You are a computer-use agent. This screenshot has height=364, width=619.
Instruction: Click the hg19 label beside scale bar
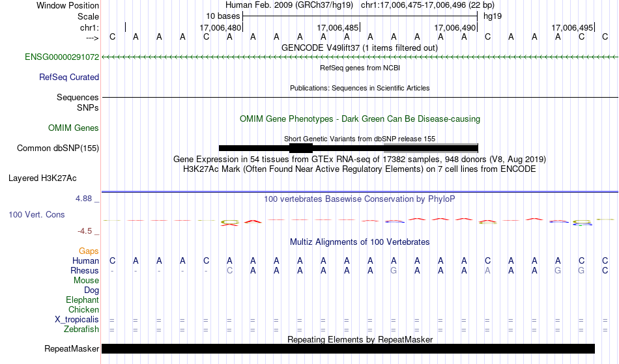493,16
